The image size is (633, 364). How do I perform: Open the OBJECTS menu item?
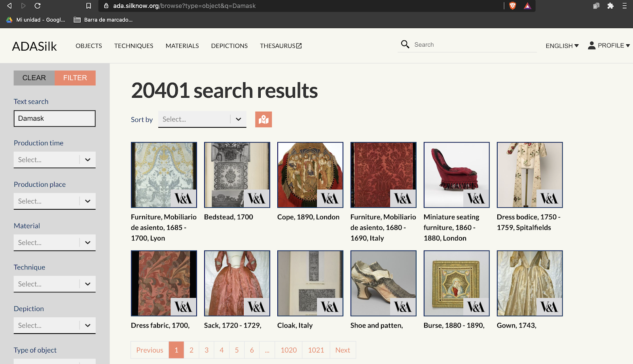coord(89,46)
